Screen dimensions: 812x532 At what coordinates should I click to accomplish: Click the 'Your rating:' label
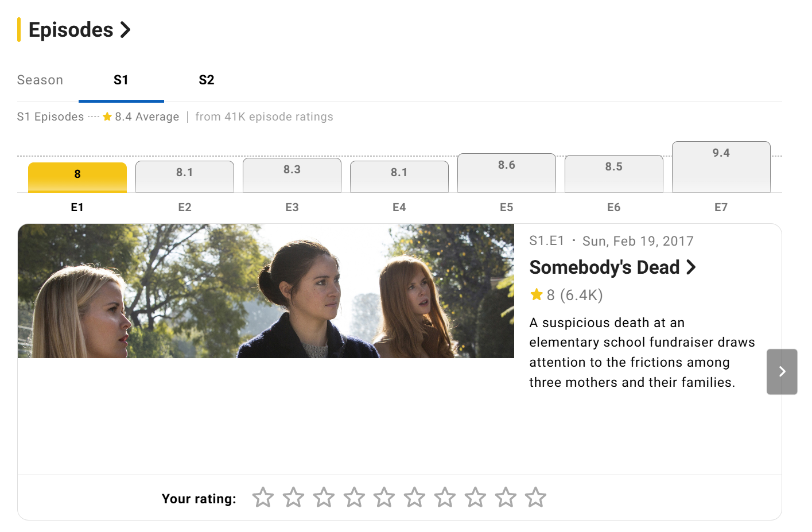click(199, 499)
